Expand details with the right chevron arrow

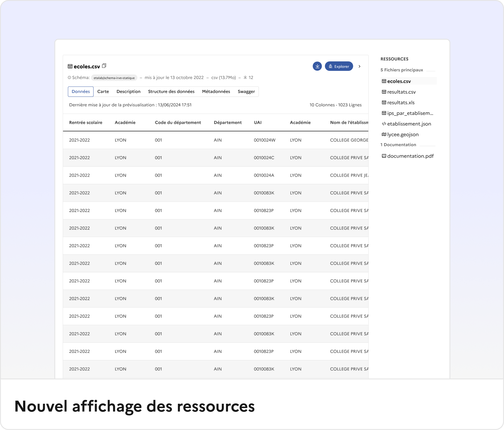point(359,66)
